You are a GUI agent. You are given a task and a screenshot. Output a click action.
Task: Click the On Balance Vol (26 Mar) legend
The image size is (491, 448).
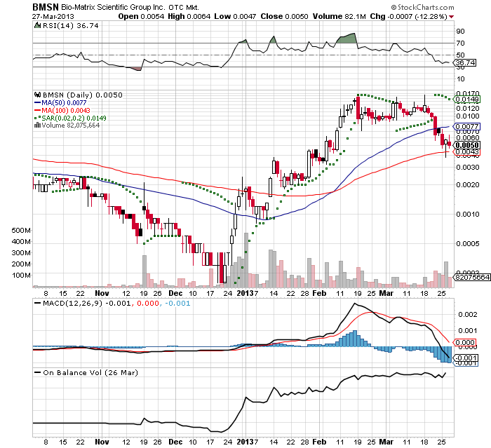pos(90,372)
